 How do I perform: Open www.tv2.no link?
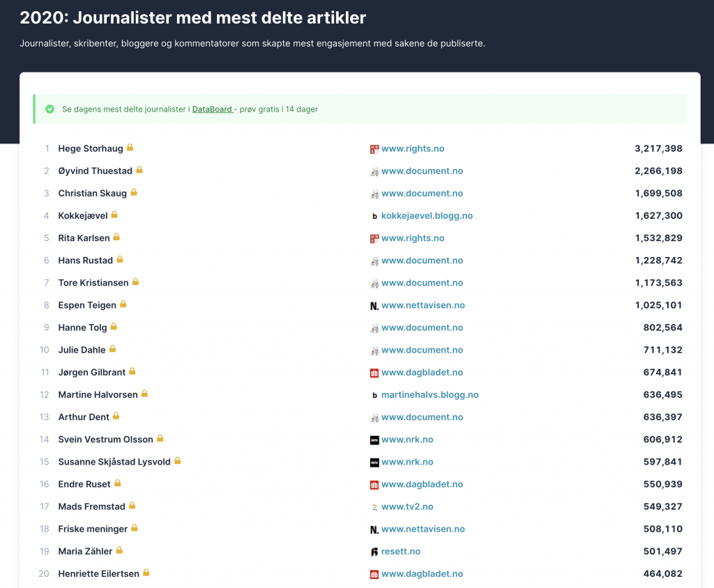click(407, 506)
